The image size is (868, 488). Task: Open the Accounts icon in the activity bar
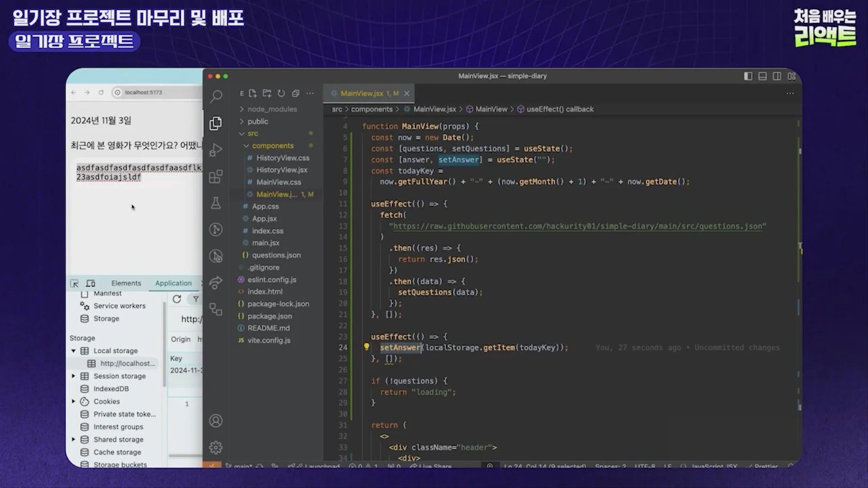click(x=216, y=421)
